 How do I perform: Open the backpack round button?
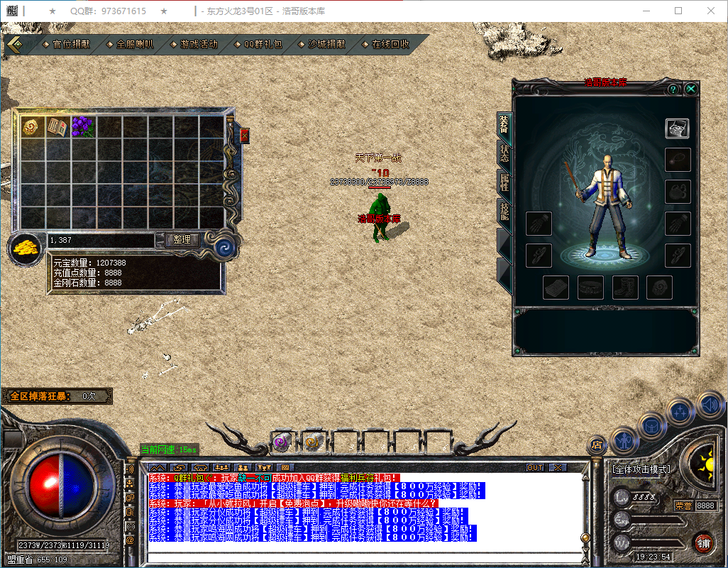(x=651, y=425)
